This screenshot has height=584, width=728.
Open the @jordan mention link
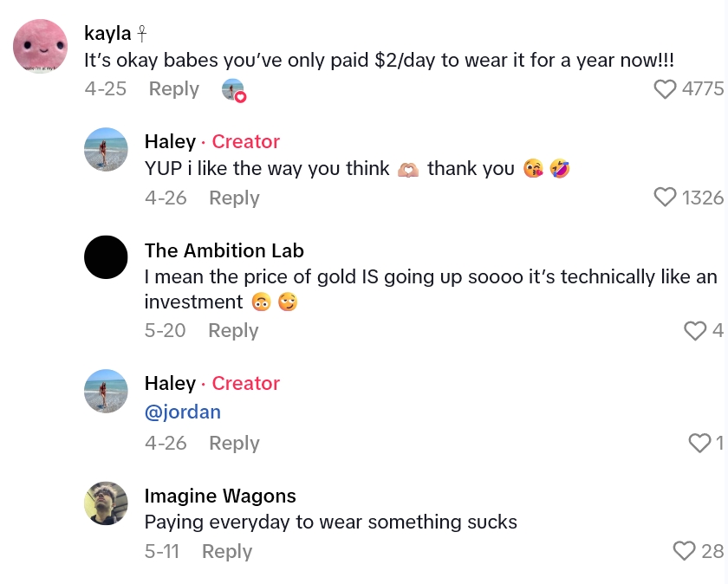click(183, 412)
